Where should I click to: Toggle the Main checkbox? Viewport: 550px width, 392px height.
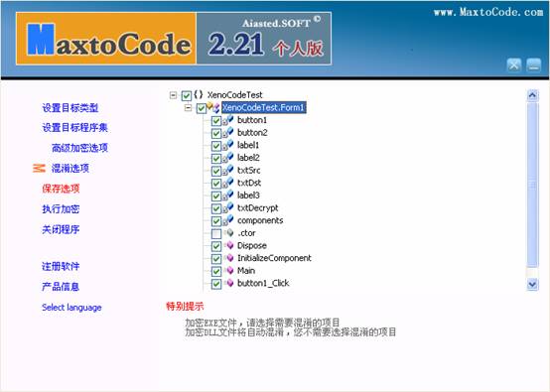tap(216, 271)
